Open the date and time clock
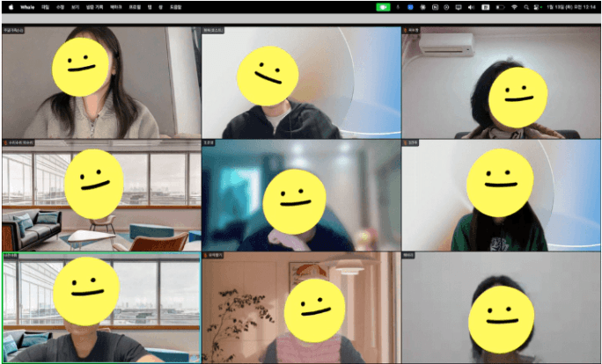 point(572,7)
